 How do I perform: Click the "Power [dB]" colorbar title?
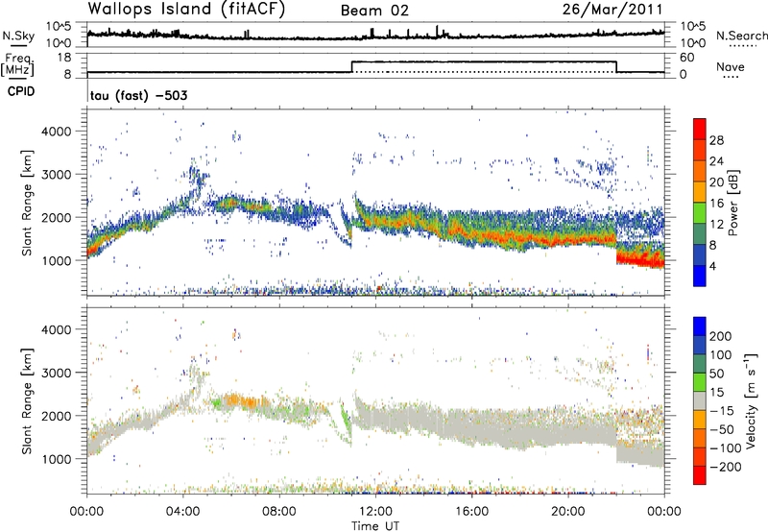pyautogui.click(x=733, y=203)
